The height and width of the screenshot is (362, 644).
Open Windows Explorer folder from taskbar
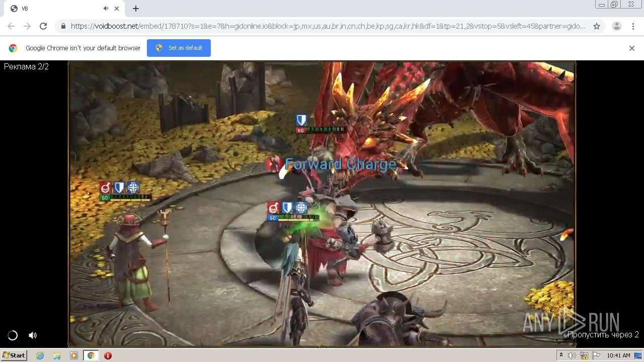point(57,355)
